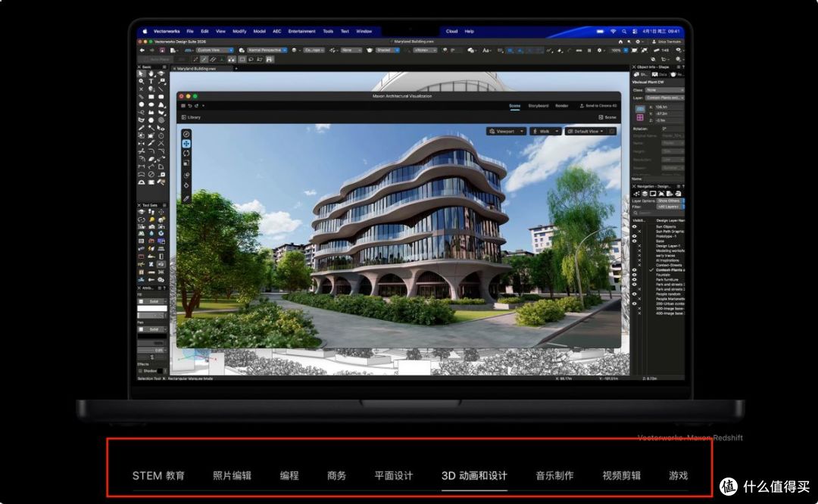Click the white fill color swatch
Screen dimensions: 818x504
point(152,309)
